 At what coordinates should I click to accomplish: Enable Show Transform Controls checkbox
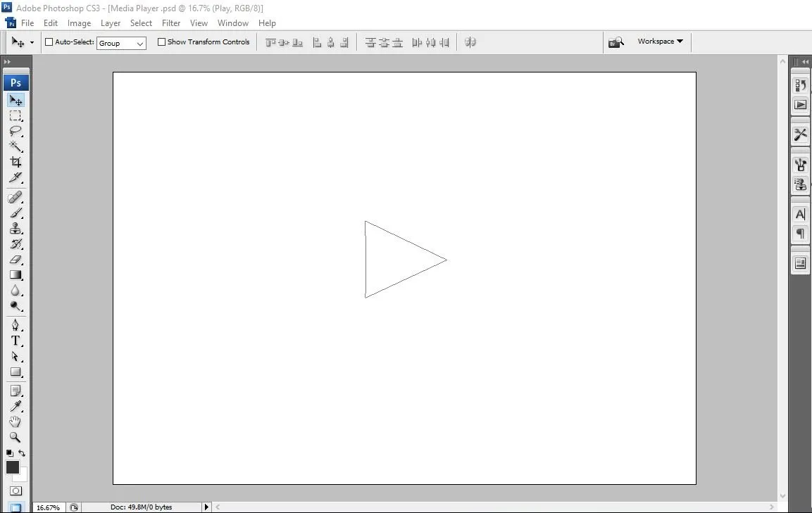click(x=161, y=42)
